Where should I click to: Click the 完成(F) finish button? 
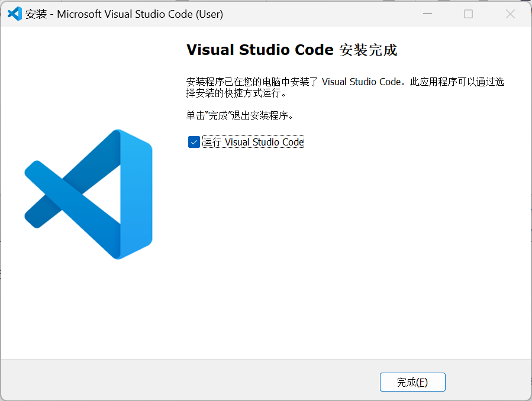(412, 382)
